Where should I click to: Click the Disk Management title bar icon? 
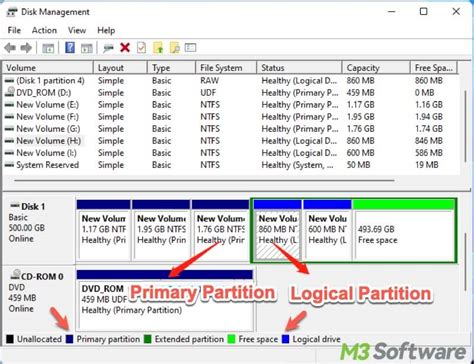12,12
